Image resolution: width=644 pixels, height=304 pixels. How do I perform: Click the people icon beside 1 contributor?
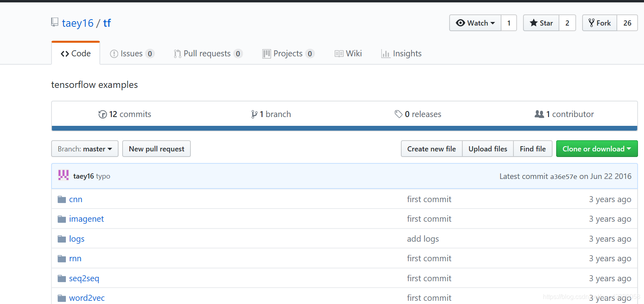[x=539, y=114]
